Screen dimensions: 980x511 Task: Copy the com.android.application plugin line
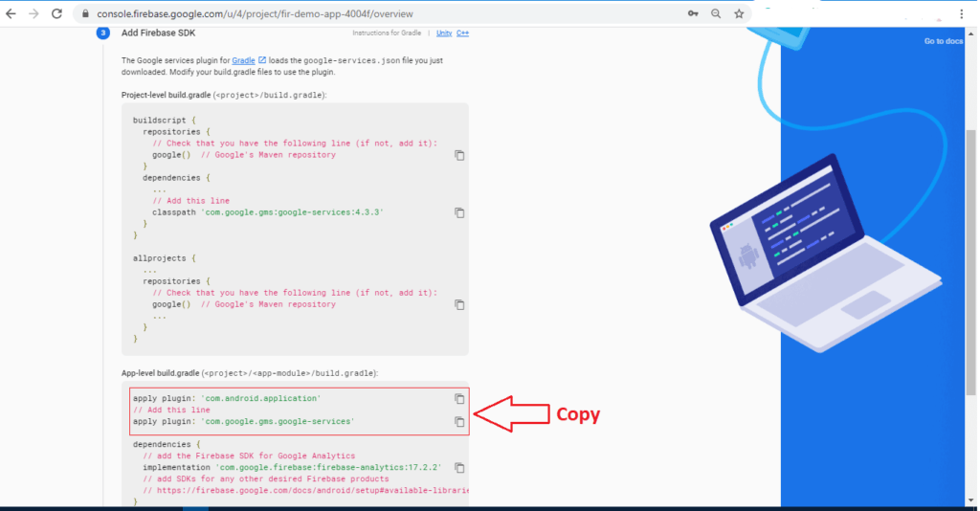pos(459,398)
